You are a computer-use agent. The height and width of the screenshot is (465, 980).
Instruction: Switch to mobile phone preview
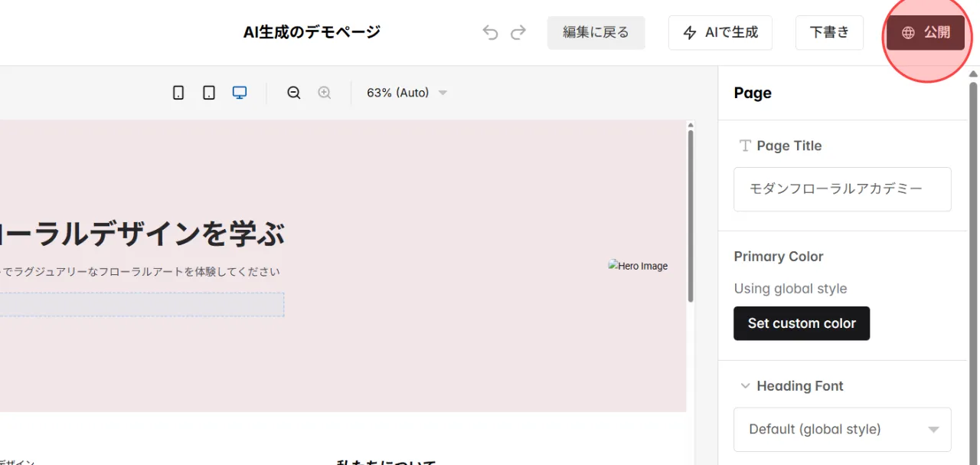tap(178, 93)
